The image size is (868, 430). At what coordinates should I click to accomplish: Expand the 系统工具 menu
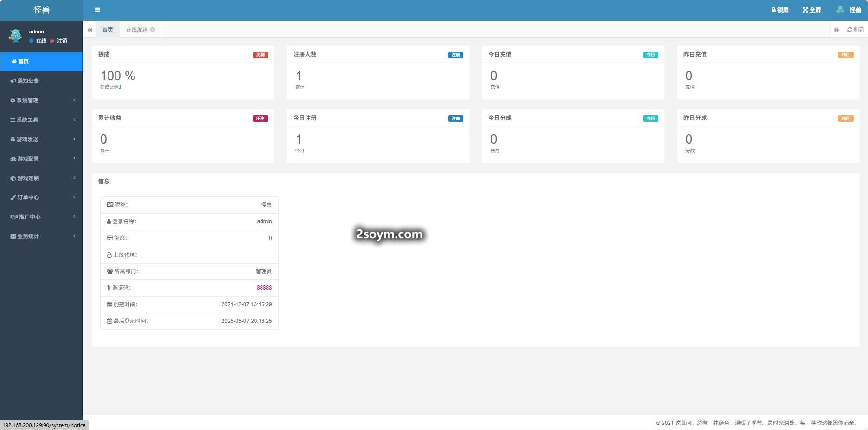pos(42,120)
